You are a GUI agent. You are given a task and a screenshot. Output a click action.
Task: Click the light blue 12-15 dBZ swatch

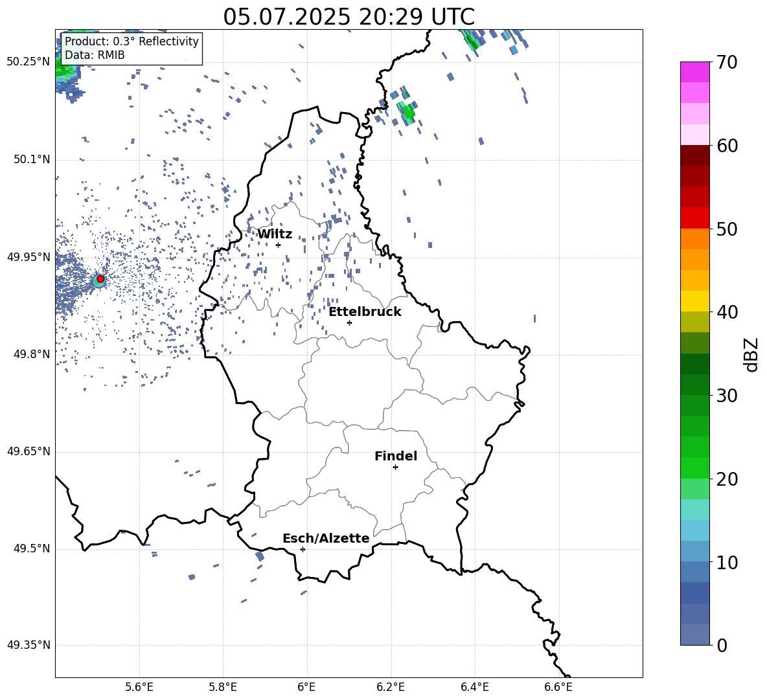click(x=694, y=530)
